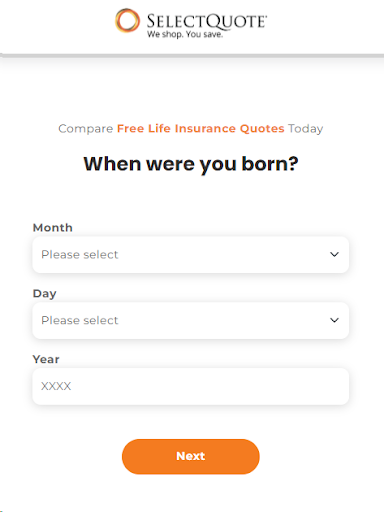Click the orange Next button
This screenshot has width=384, height=512.
191,456
